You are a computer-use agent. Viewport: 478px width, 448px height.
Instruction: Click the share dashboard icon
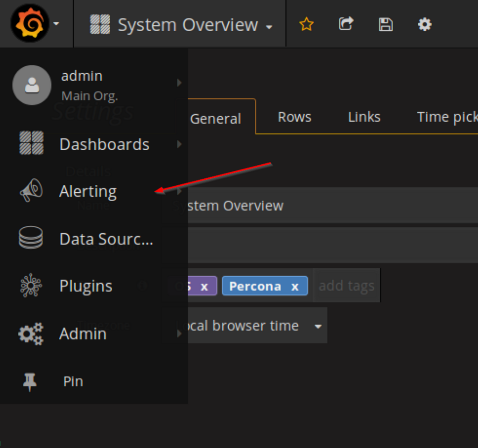345,24
